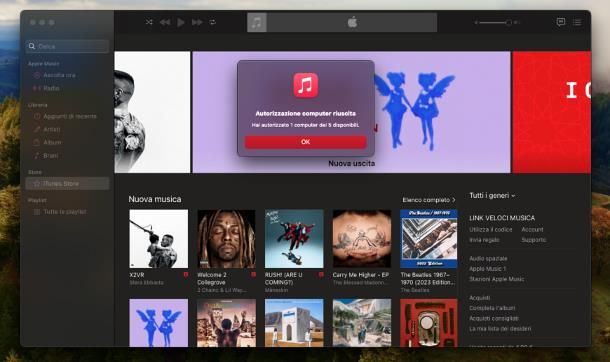Open Artisti in sidebar

click(67, 129)
